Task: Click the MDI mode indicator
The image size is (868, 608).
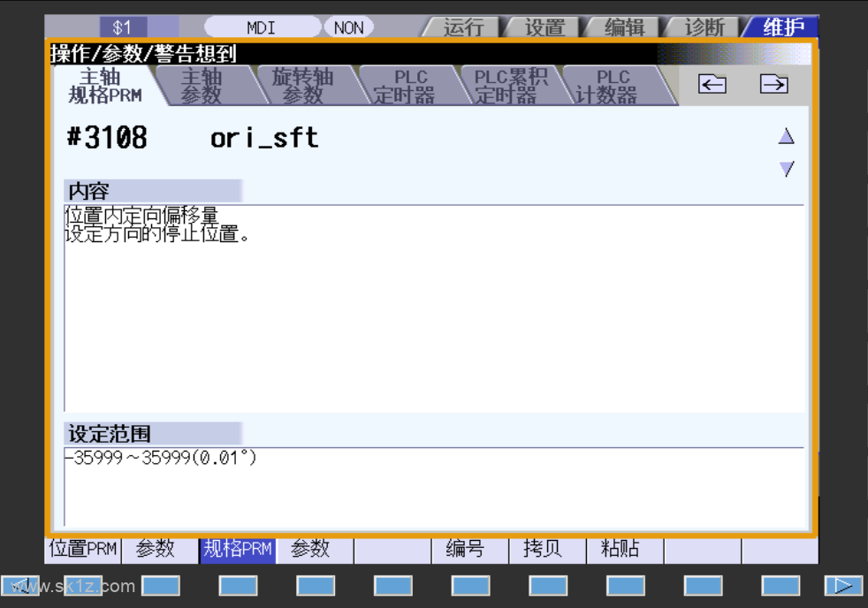Action: pos(262,27)
